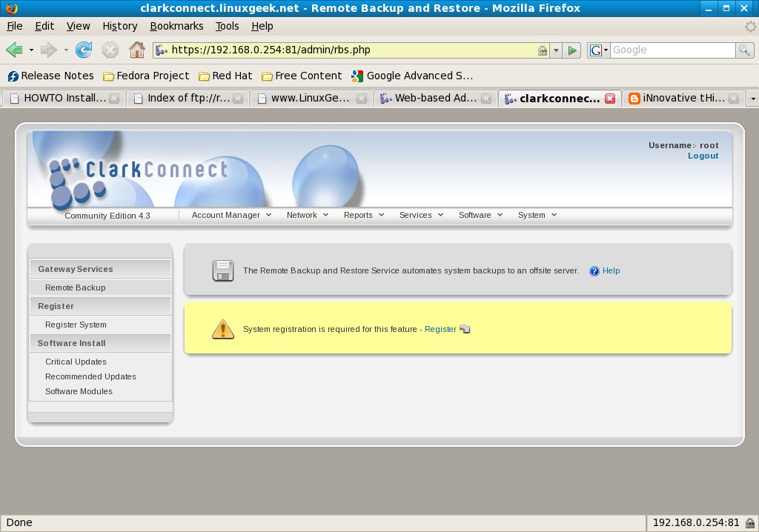Open the Red Hat bookmark folder
This screenshot has width=759, height=532.
point(225,76)
